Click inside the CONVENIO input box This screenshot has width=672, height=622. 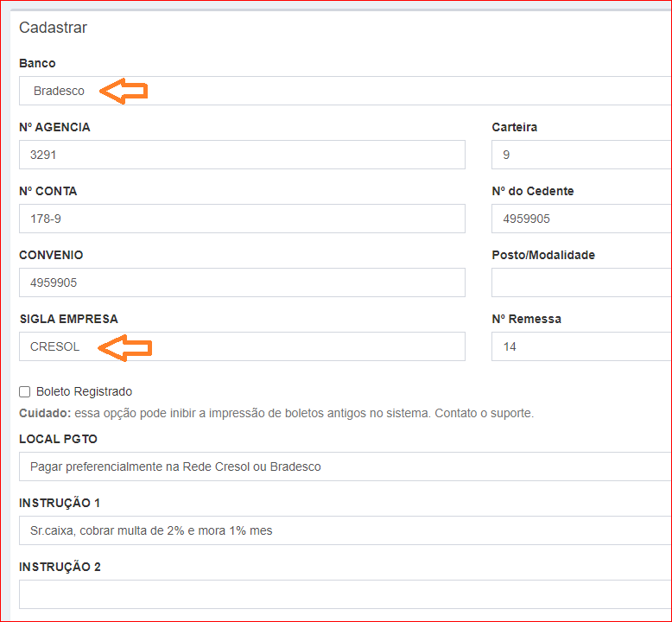tap(242, 283)
